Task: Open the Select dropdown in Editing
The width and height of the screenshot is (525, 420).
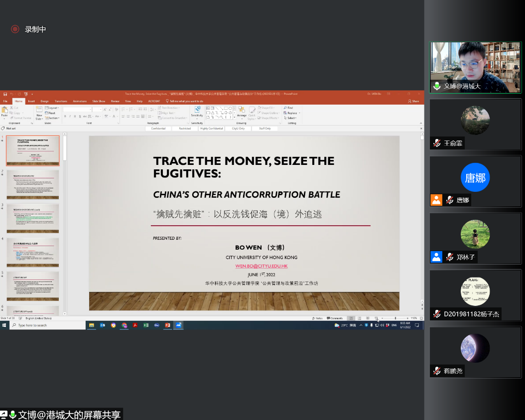Action: click(x=291, y=118)
